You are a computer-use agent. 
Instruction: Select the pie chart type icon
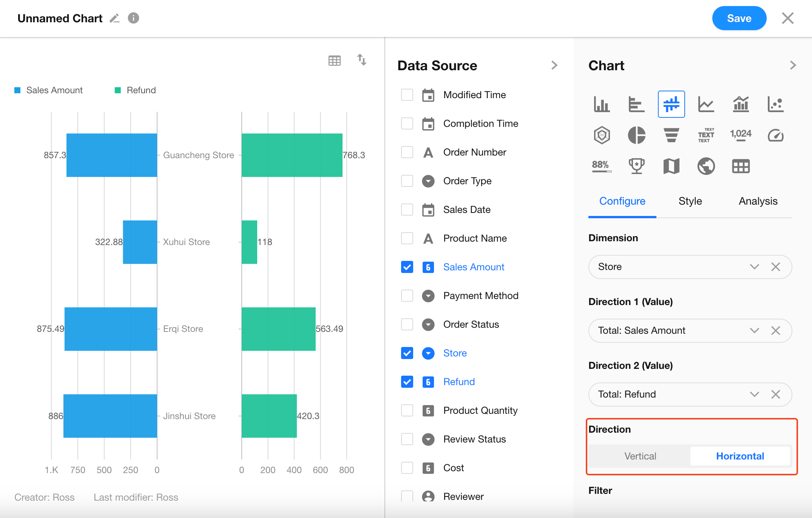click(x=636, y=135)
